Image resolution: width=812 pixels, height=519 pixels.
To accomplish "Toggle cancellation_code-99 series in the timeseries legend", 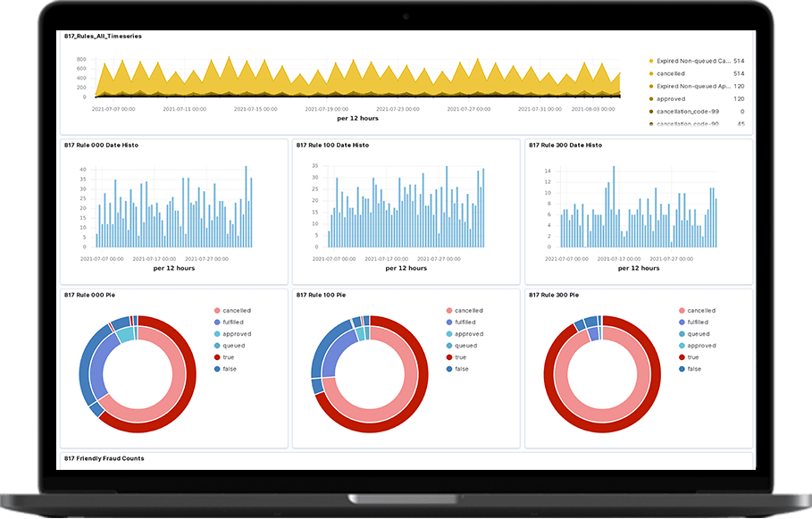I will point(688,112).
